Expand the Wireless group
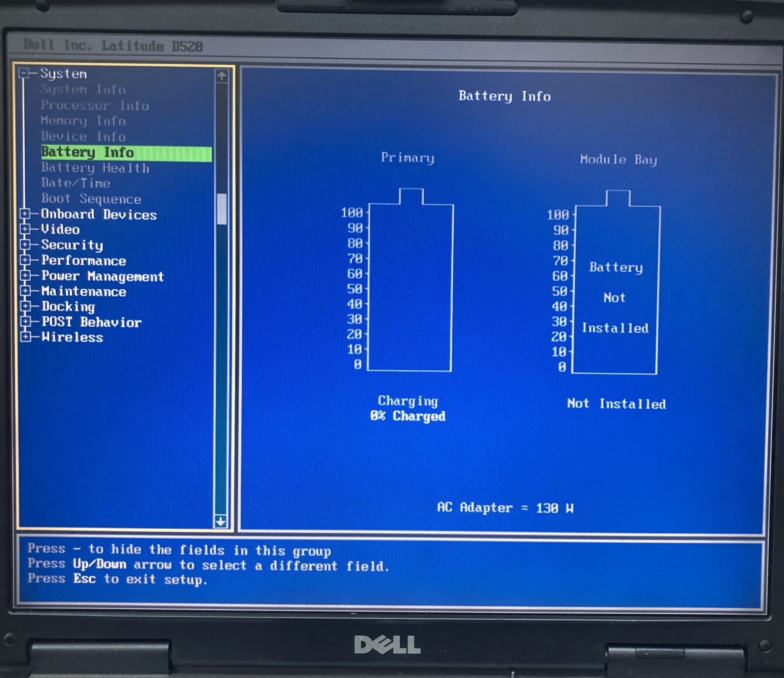The width and height of the screenshot is (784, 678). [25, 337]
